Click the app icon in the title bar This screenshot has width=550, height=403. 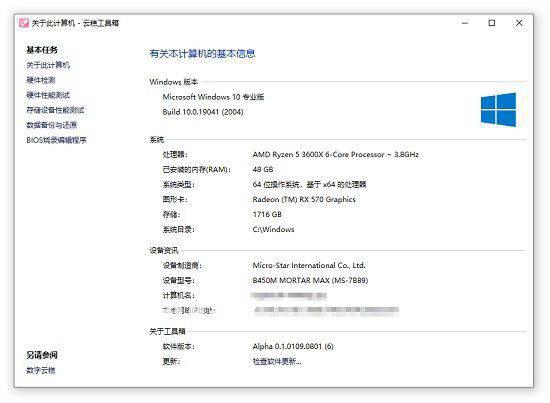[x=24, y=23]
